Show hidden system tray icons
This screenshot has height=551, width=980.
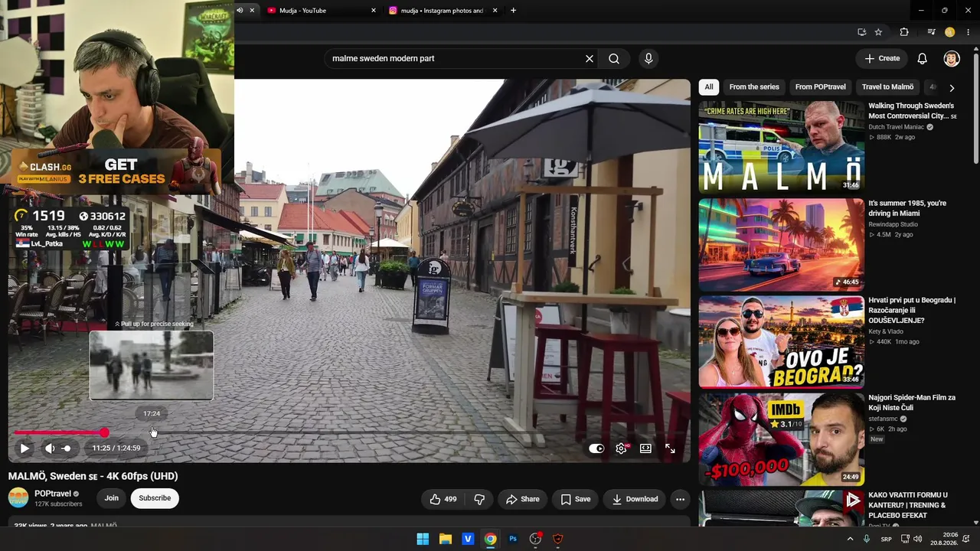(x=850, y=539)
